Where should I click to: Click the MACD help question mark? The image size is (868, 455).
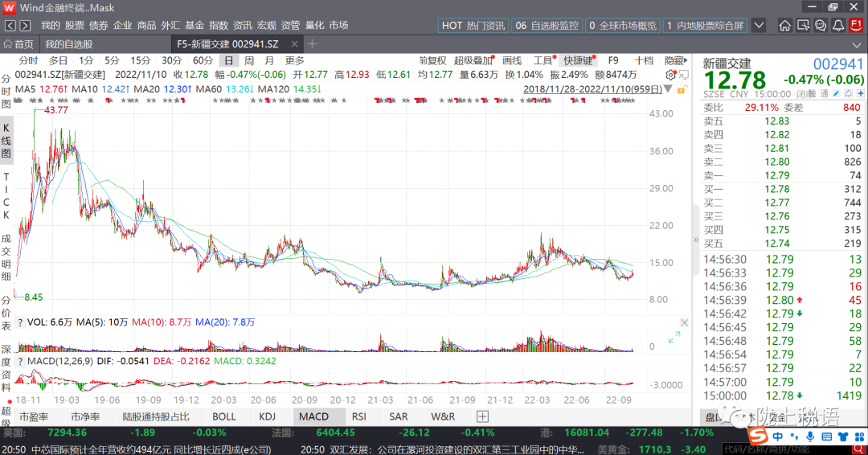tap(20, 362)
